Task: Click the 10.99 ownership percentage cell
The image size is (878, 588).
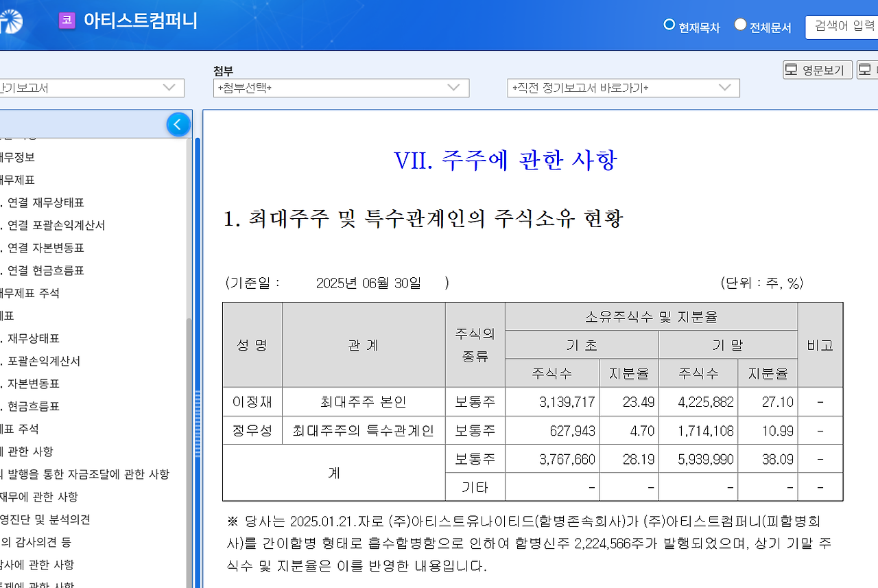Action: coord(768,431)
